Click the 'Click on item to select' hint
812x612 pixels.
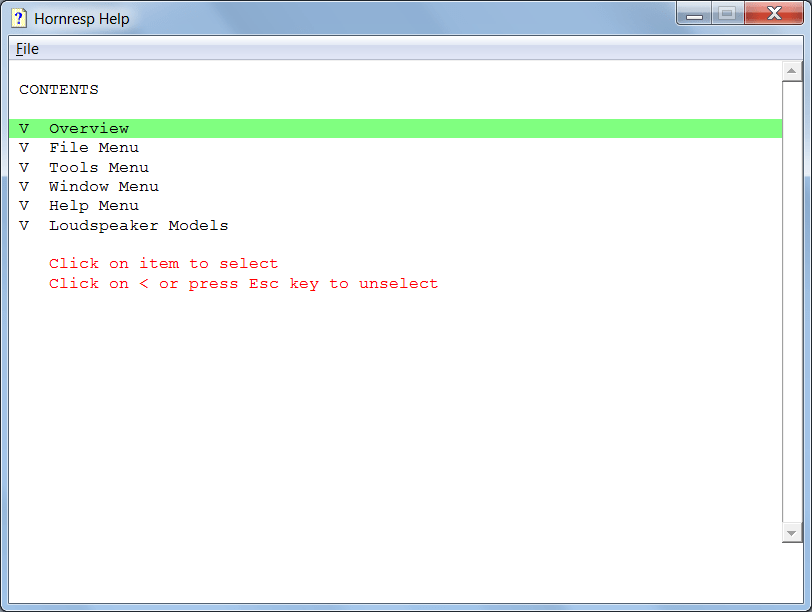(x=164, y=264)
